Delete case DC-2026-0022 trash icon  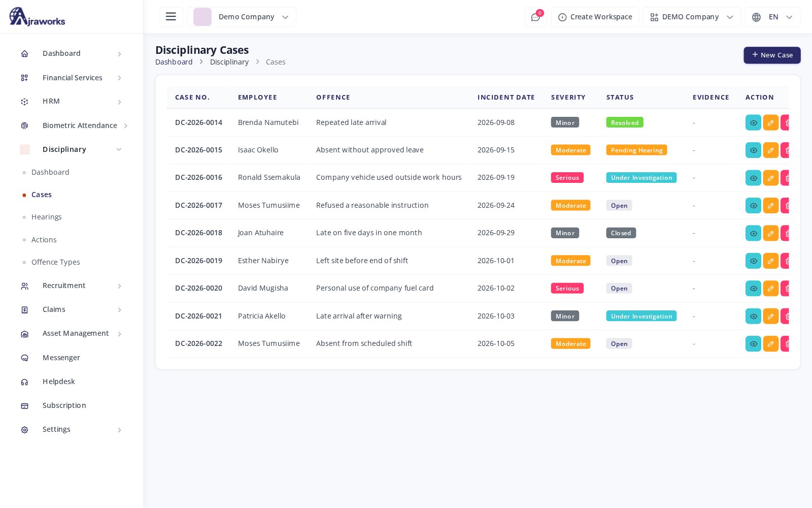785,344
